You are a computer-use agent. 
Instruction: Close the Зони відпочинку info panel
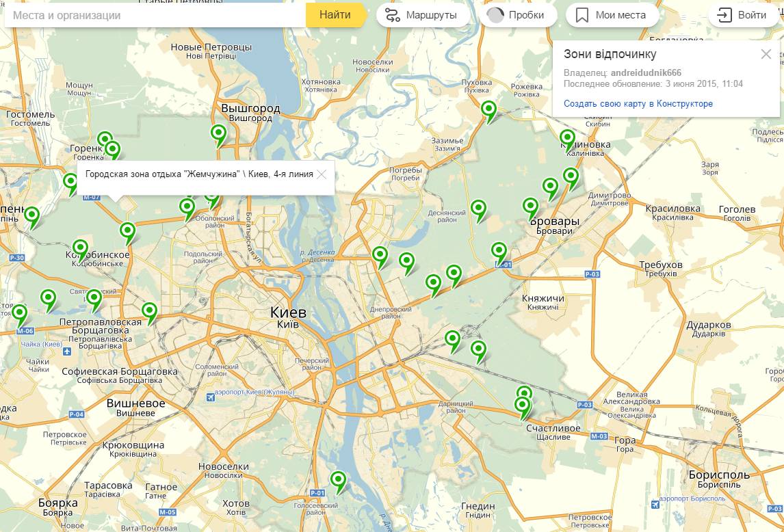point(766,55)
